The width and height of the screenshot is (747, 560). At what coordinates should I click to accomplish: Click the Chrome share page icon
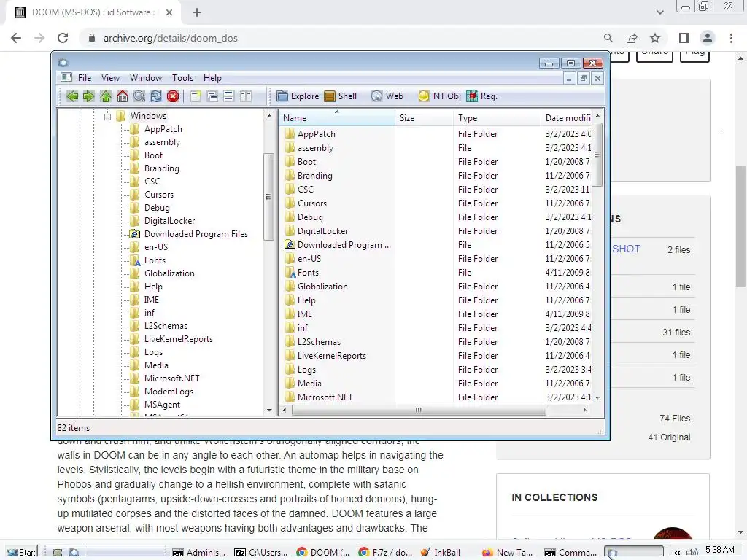[x=632, y=38]
